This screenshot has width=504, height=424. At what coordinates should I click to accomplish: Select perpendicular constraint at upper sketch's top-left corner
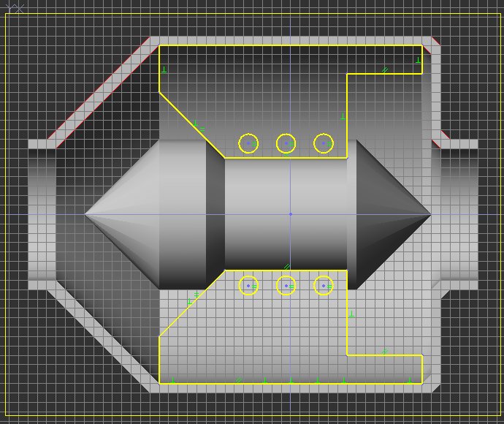click(x=164, y=69)
